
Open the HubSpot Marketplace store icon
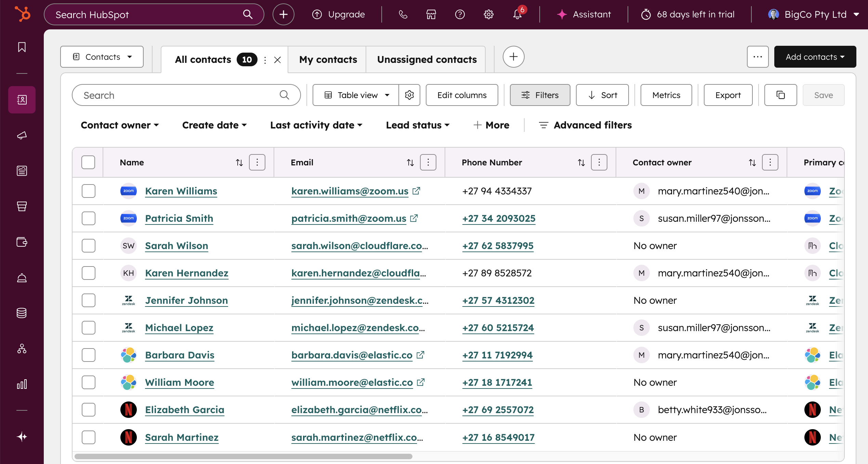[431, 14]
